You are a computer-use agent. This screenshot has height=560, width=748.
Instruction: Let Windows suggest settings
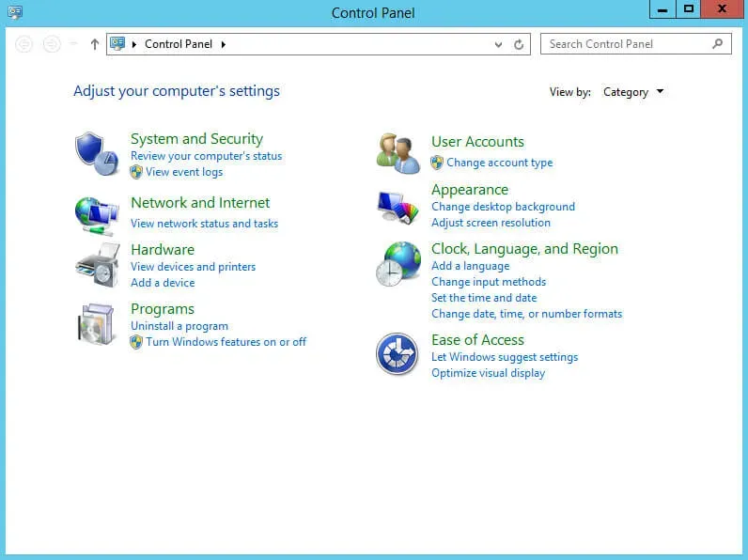[505, 357]
